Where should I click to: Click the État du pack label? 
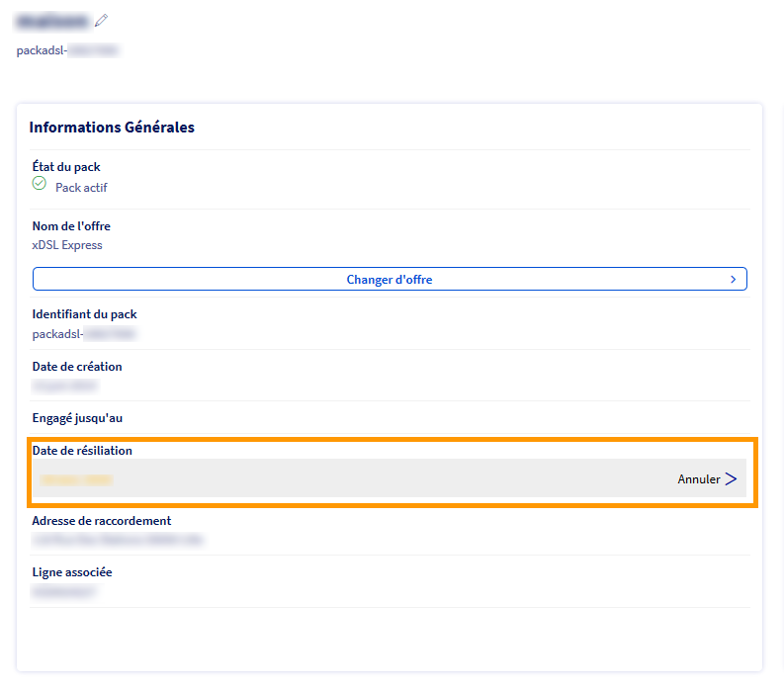(66, 167)
